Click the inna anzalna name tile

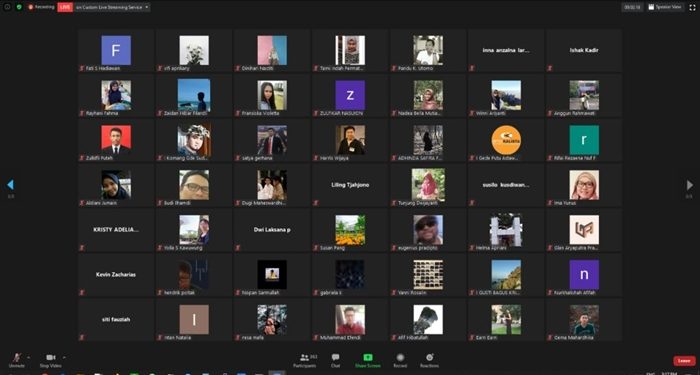(x=506, y=50)
